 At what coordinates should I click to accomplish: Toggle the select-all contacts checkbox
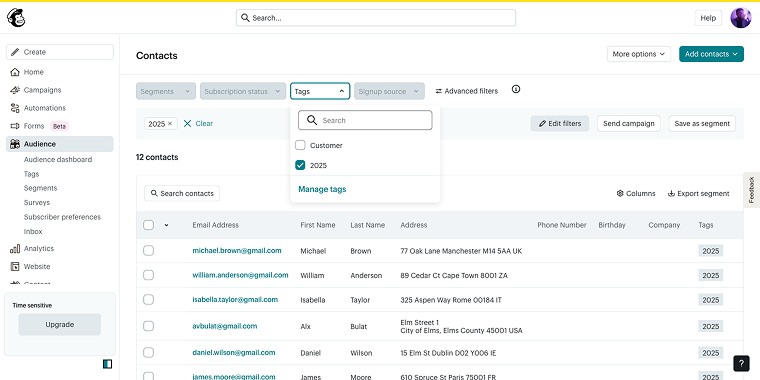click(x=148, y=225)
